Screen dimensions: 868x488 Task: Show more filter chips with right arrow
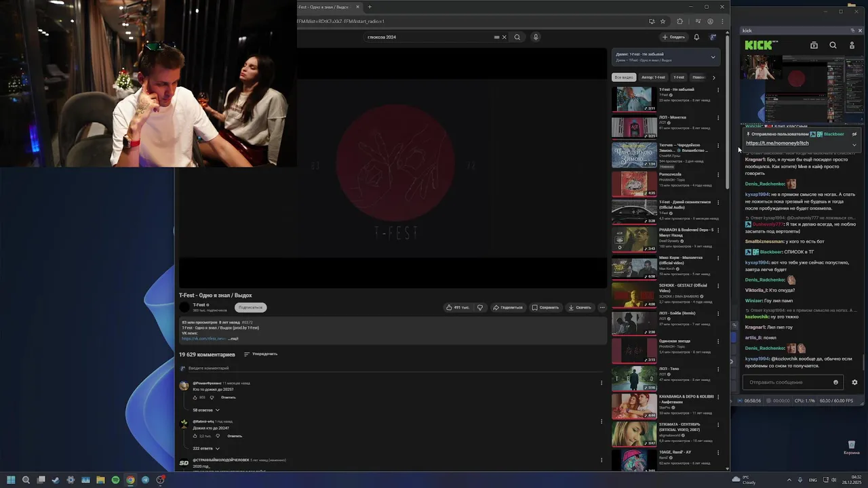click(x=713, y=77)
